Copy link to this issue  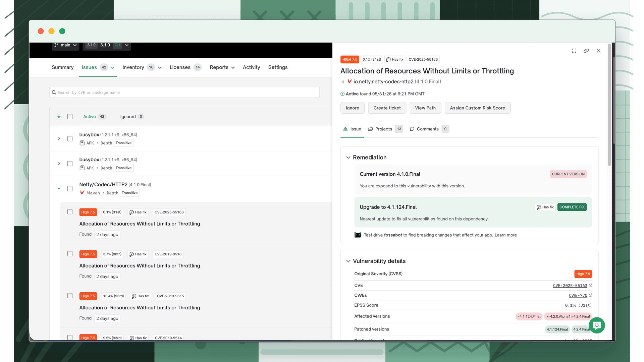[586, 51]
